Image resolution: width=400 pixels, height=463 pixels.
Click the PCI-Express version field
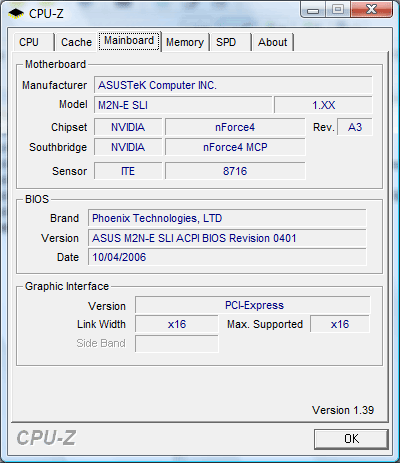(x=253, y=305)
